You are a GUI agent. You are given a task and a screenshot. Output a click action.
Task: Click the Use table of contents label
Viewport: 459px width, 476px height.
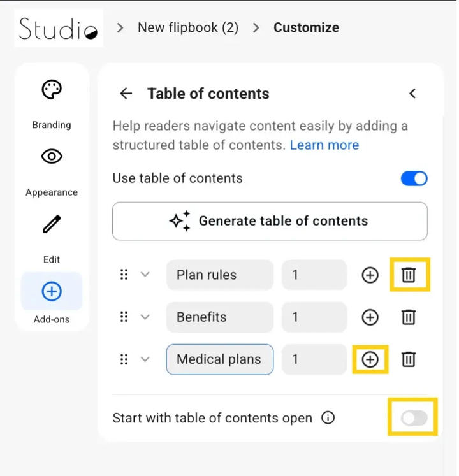click(x=177, y=178)
